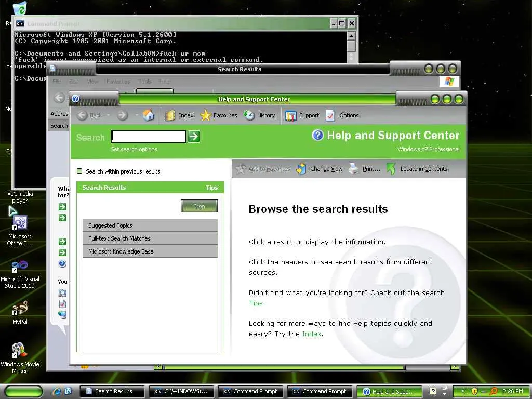Click Add to Favorites star icon
Image resolution: width=532 pixels, height=399 pixels.
(x=241, y=169)
